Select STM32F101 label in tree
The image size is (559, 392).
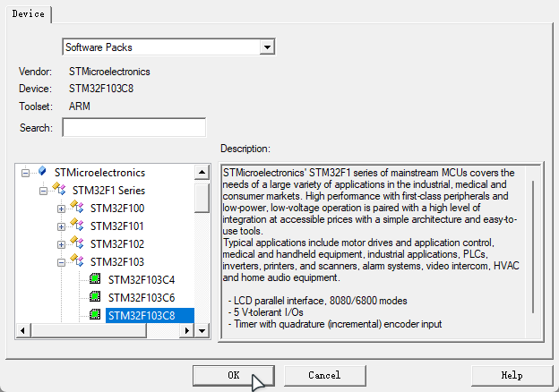117,226
